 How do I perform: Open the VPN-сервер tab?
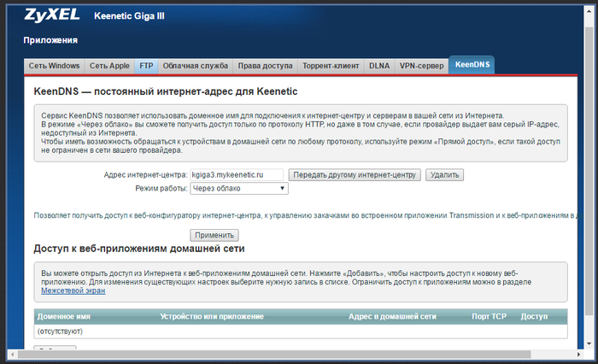point(422,65)
